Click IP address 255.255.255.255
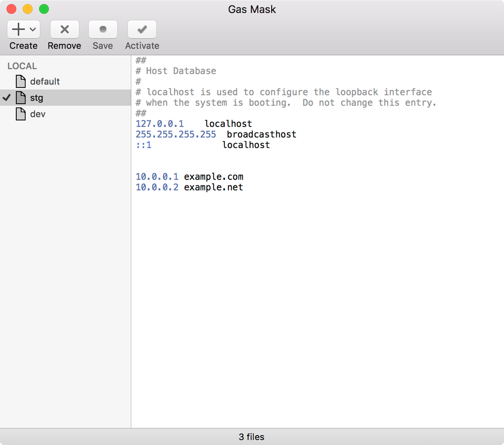Image resolution: width=504 pixels, height=445 pixels. point(176,135)
